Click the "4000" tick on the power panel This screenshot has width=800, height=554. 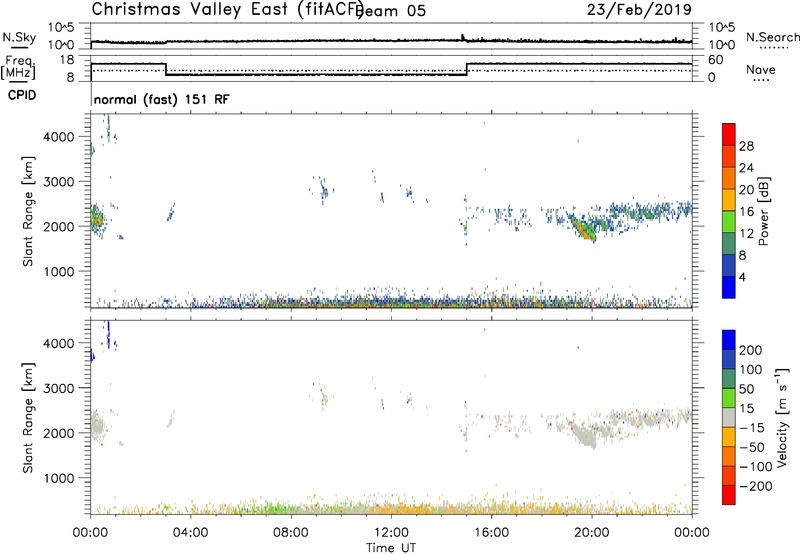pyautogui.click(x=59, y=137)
